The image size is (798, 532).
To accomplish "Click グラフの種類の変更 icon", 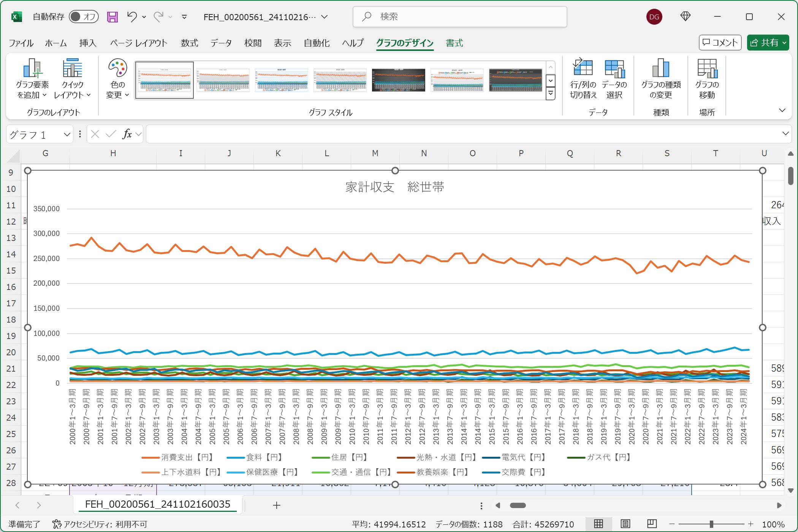I will point(661,79).
